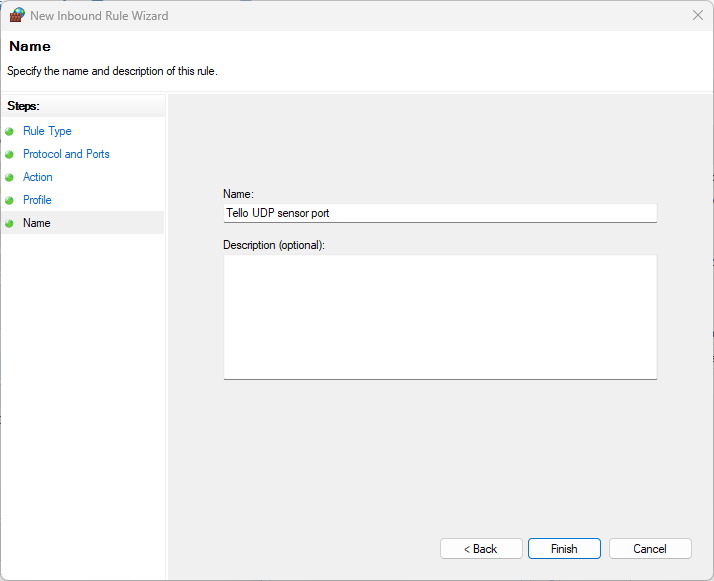
Task: Open the Protocol and Ports step
Action: click(66, 154)
